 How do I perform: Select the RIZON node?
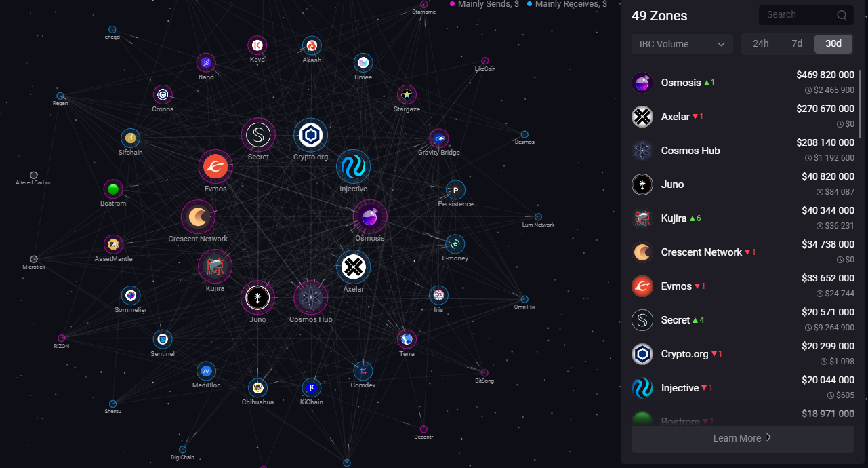[x=62, y=338]
